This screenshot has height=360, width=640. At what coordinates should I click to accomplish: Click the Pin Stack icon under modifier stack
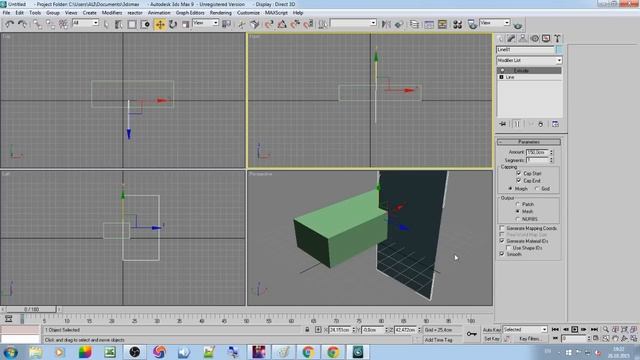(503, 124)
